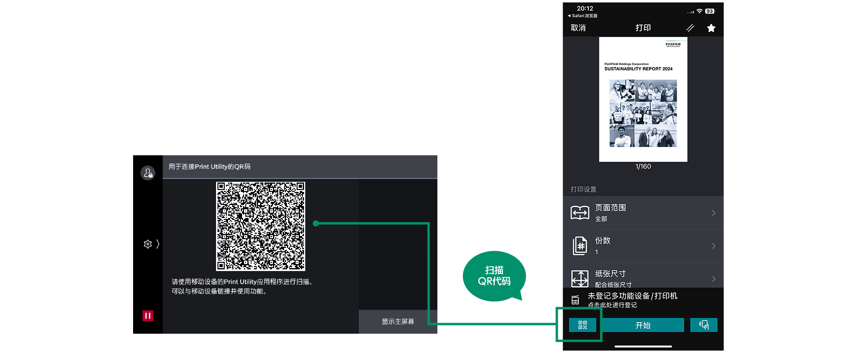Tap back to Safari浏览器 in status bar
Screen dimensions: 868x353
pyautogui.click(x=583, y=16)
